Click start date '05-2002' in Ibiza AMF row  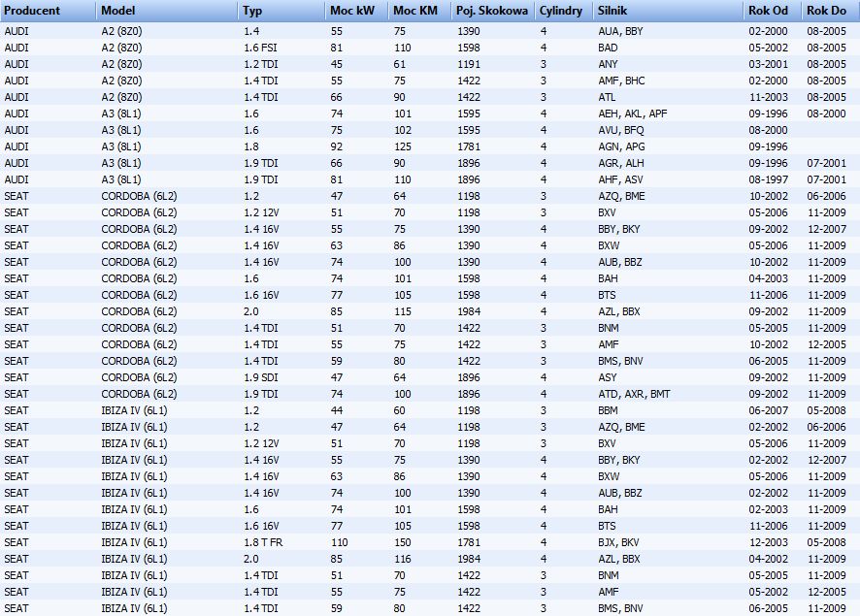pyautogui.click(x=769, y=592)
